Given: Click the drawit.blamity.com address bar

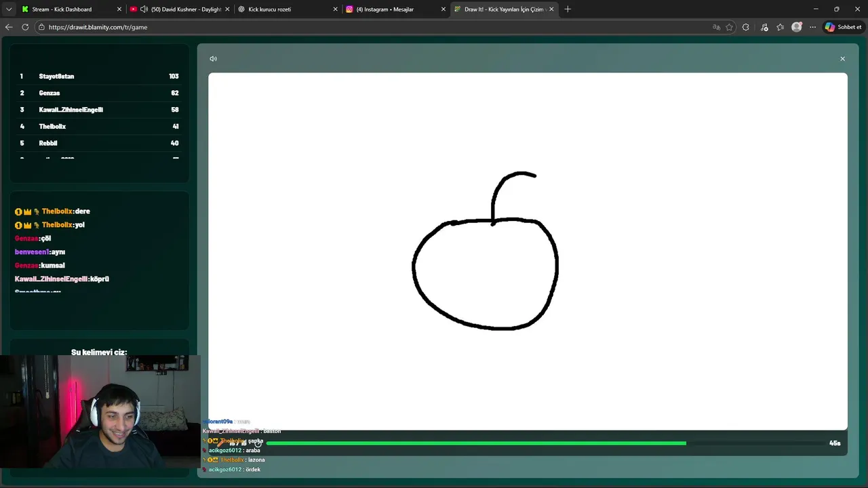Looking at the screenshot, I should click(373, 27).
